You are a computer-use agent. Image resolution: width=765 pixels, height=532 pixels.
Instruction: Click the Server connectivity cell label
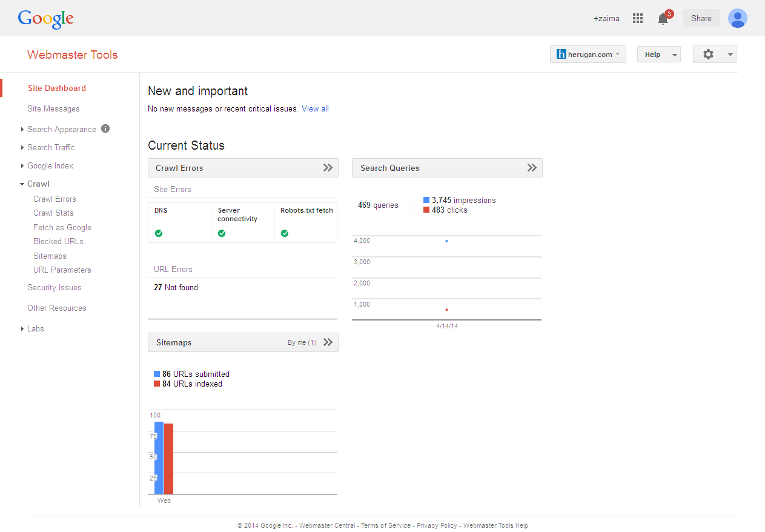237,214
